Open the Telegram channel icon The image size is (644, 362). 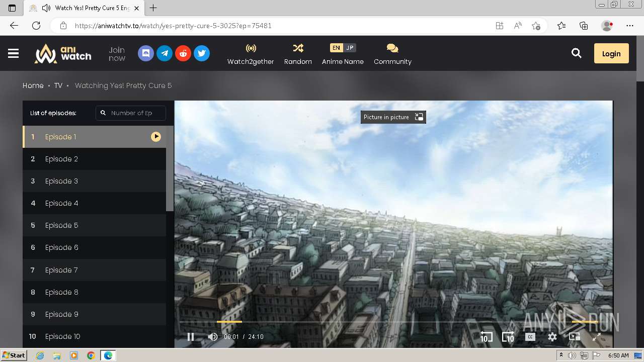coord(165,53)
